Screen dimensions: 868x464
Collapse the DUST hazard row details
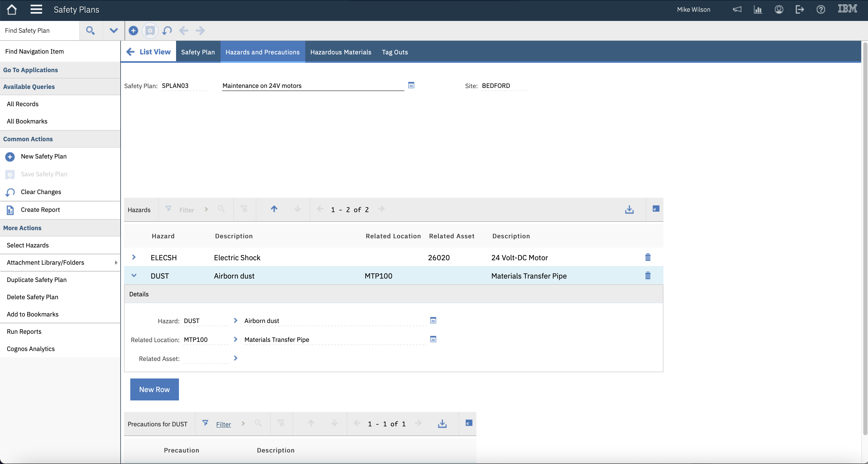[134, 276]
